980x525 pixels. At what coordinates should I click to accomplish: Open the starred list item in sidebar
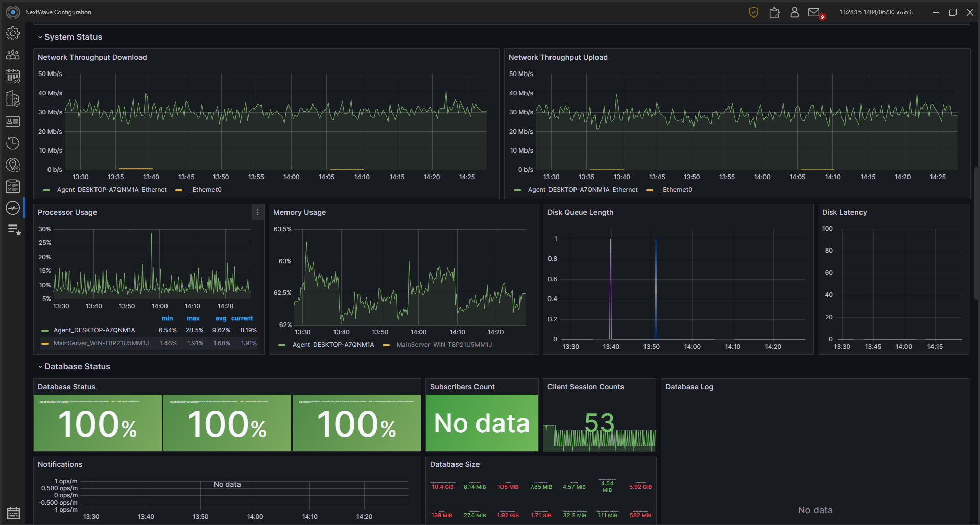14,230
